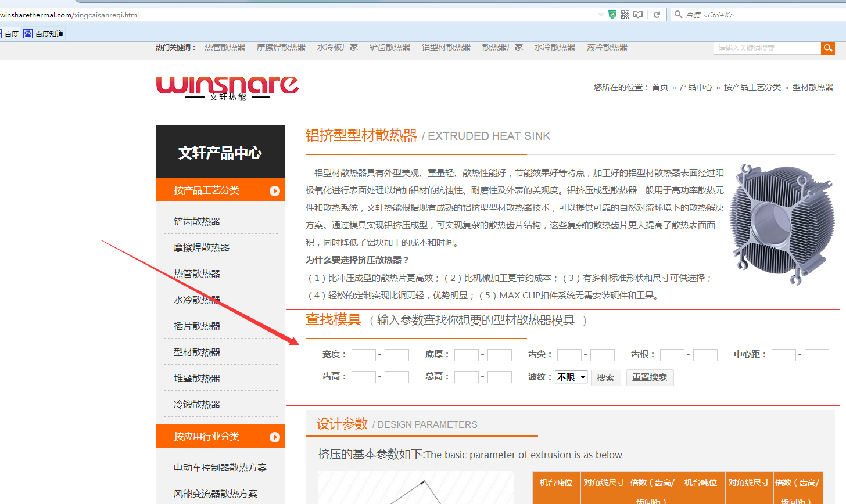Open the address bar history dropdown arrow

(601, 15)
